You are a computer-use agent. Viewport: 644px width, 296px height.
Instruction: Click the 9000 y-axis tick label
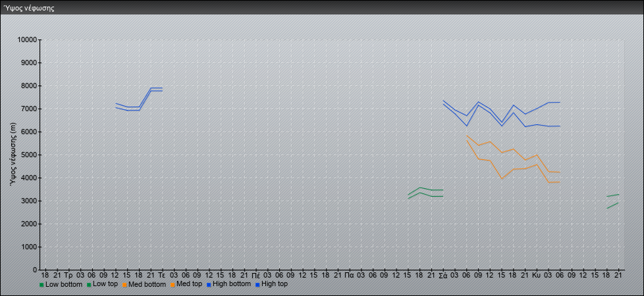click(29, 62)
